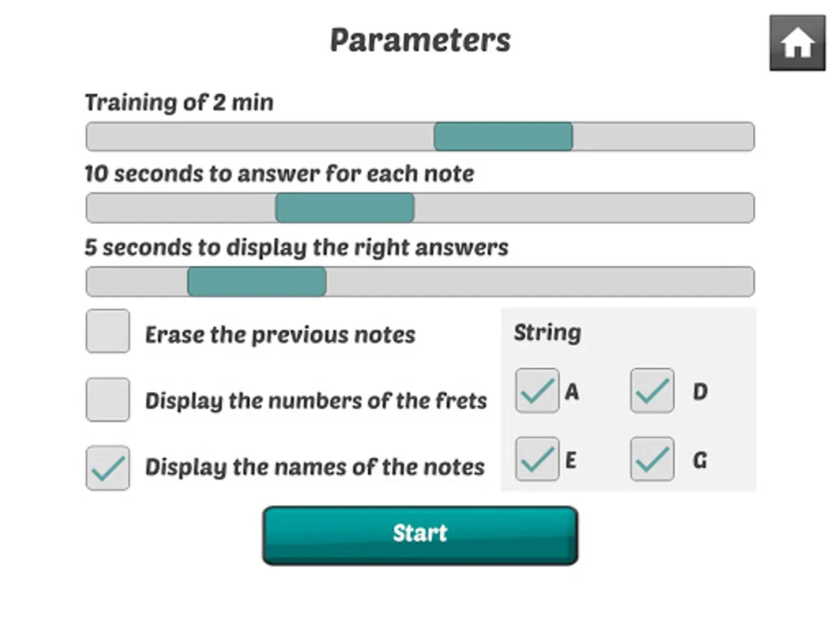Image resolution: width=840 pixels, height=630 pixels.
Task: Enable Display the numbers of frets checkbox
Action: point(108,400)
